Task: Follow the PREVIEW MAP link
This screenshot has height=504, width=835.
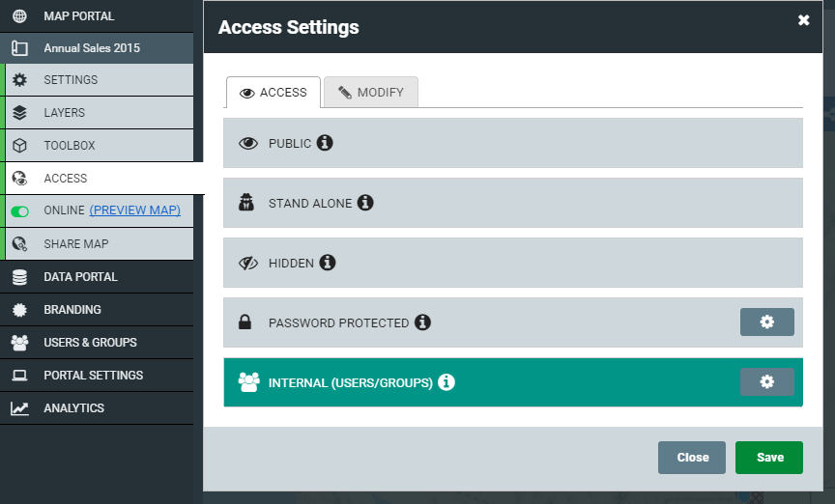Action: click(x=134, y=210)
